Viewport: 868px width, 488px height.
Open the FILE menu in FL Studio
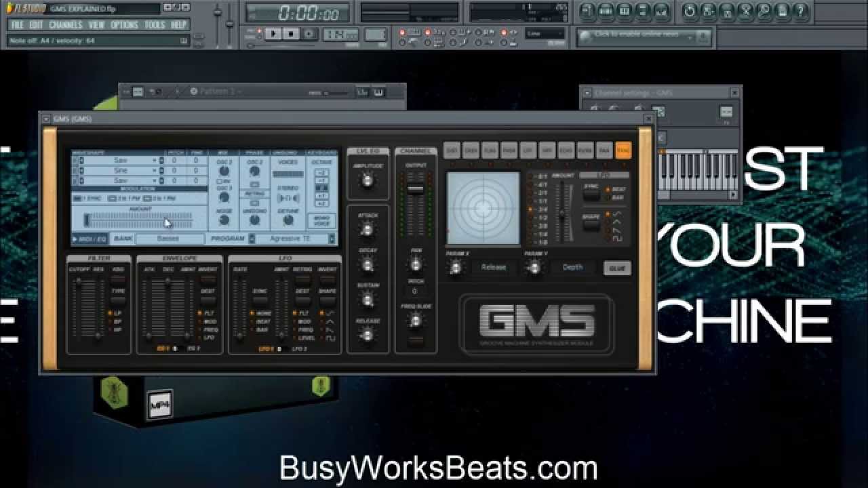(x=18, y=24)
